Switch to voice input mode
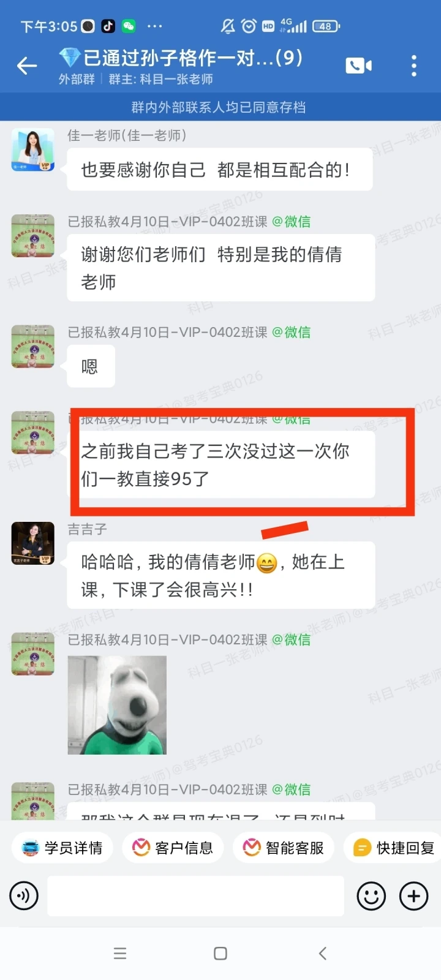 (24, 896)
